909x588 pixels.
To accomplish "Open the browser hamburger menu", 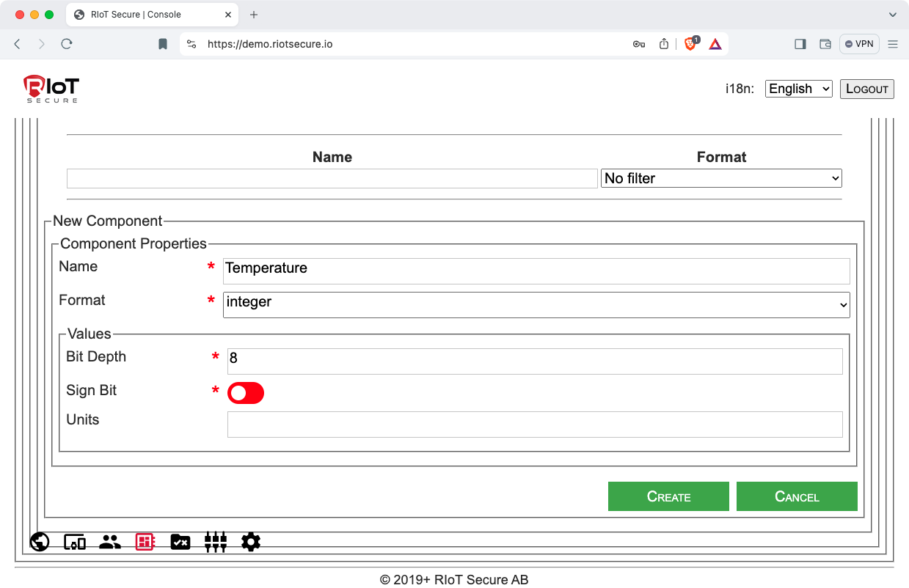I will pos(893,44).
